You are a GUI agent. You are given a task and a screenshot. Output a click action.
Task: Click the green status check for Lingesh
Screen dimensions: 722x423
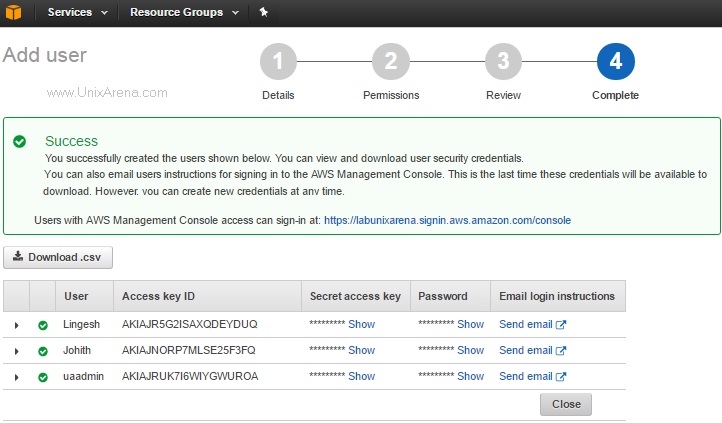[43, 325]
